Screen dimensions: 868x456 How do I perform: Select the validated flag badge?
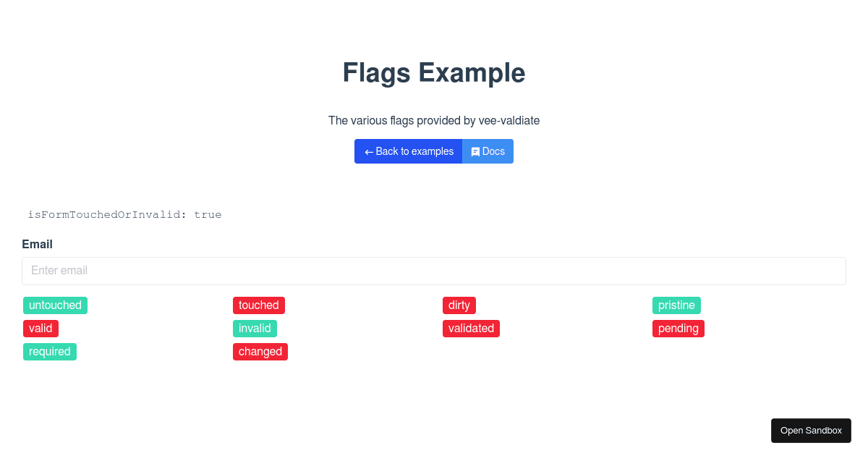tap(471, 329)
